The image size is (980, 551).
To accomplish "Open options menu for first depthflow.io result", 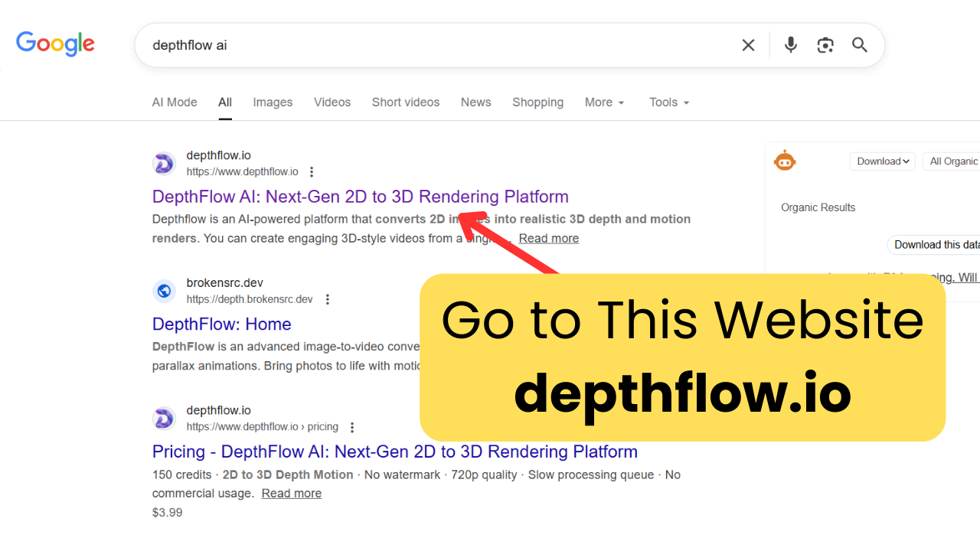I will [312, 172].
